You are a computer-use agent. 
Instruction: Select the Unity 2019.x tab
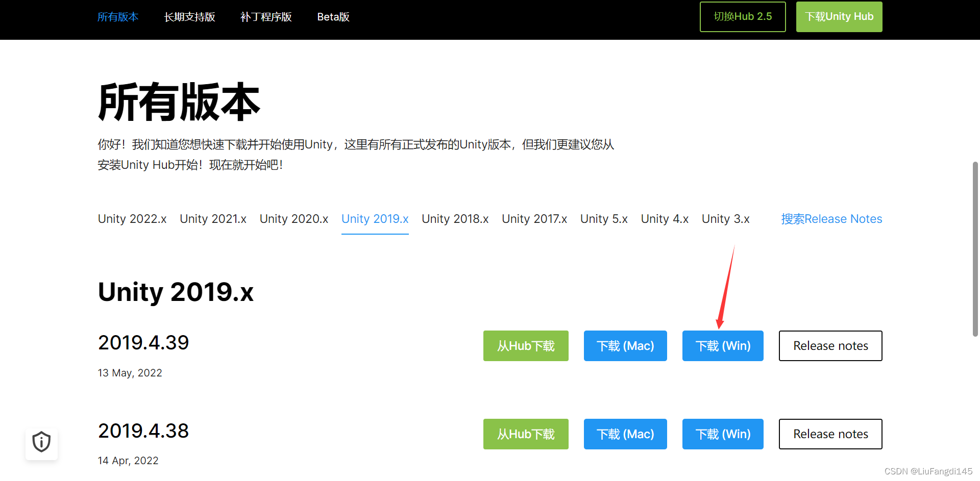(375, 219)
